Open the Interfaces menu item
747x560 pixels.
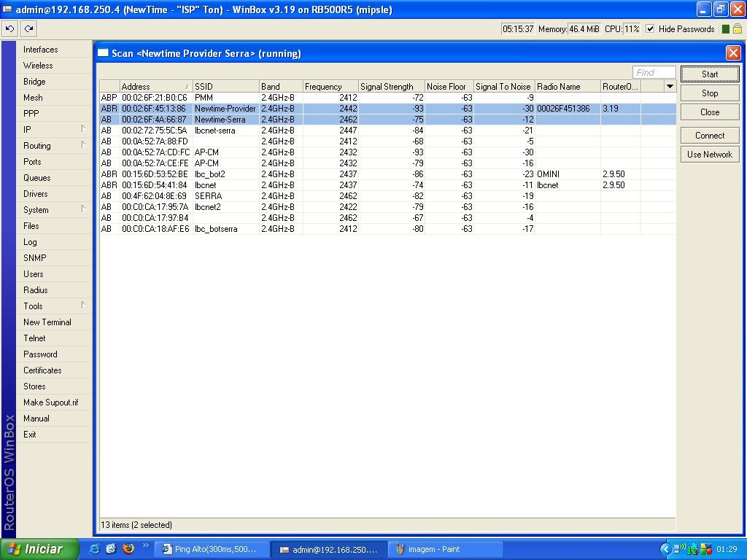pyautogui.click(x=54, y=50)
